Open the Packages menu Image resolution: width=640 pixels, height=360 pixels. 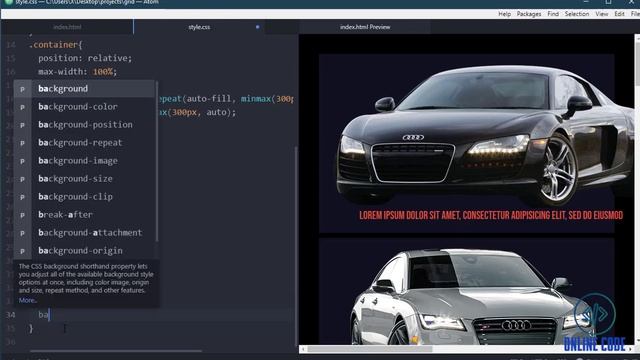529,14
